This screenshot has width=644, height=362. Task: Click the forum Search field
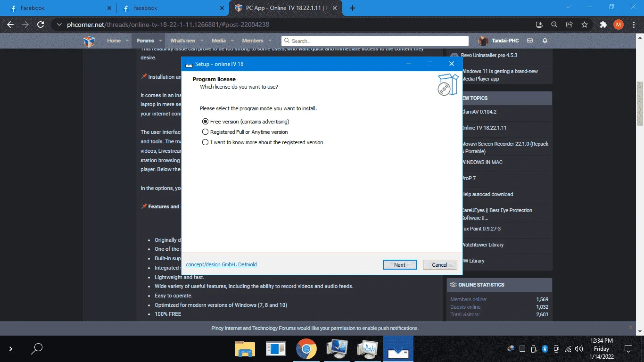pos(375,41)
